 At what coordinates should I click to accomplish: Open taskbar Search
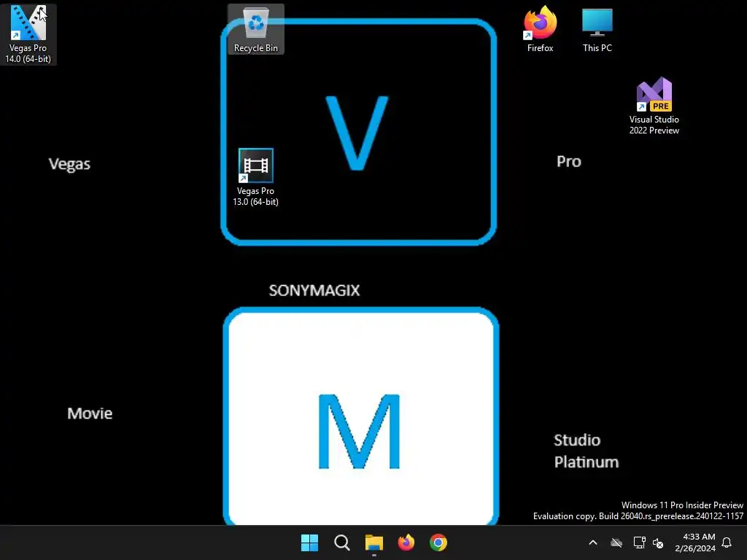(342, 542)
